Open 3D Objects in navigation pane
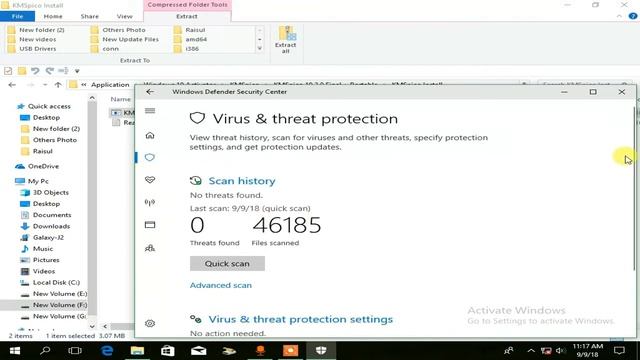 tap(51, 192)
